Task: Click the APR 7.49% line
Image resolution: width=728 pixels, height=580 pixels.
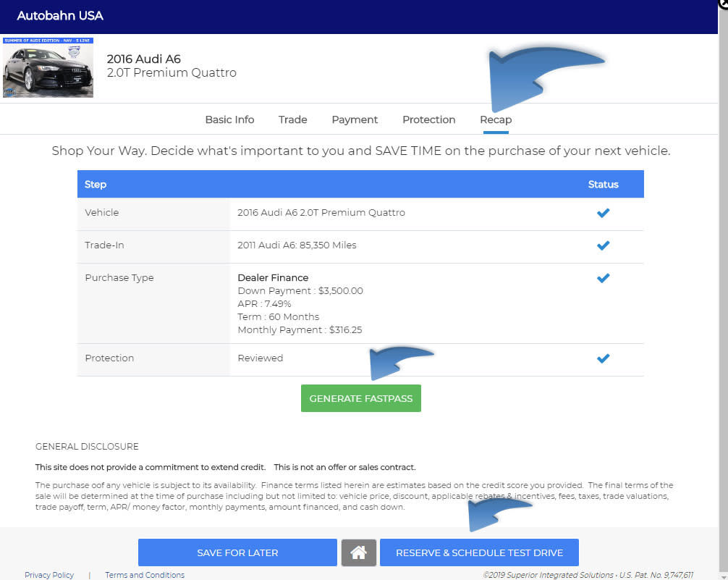Action: (x=264, y=304)
